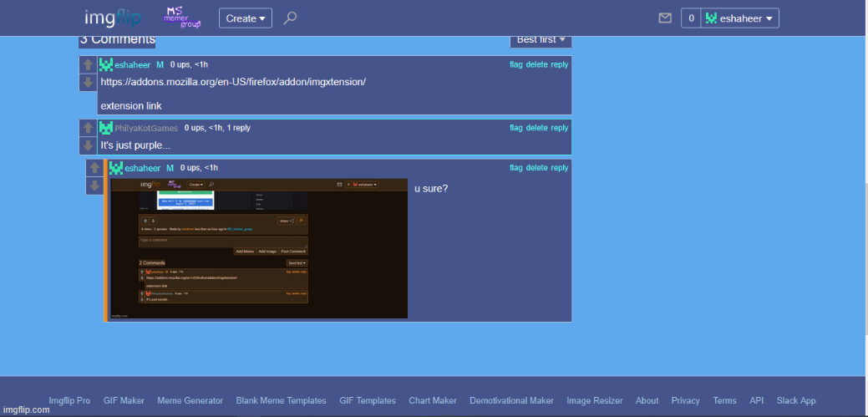Downvote the "u sure?" reply
868x417 pixels.
(95, 185)
